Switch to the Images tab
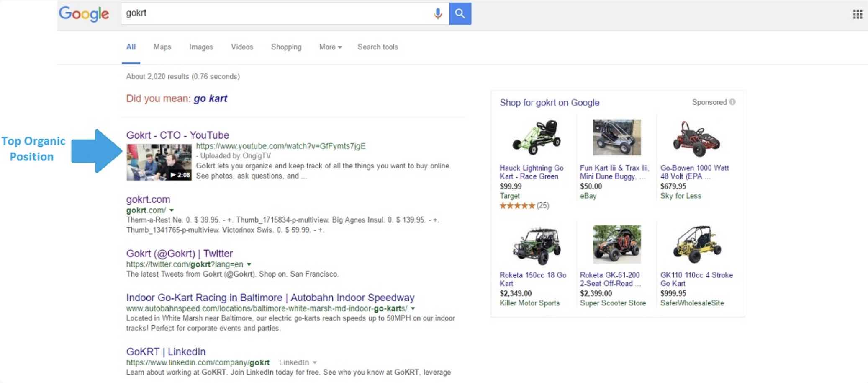This screenshot has width=868, height=383. tap(201, 47)
